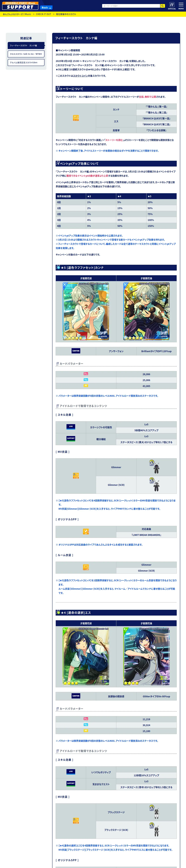Follow the スカウトコイン link
Viewport: 186px width, 868px height.
point(80,76)
